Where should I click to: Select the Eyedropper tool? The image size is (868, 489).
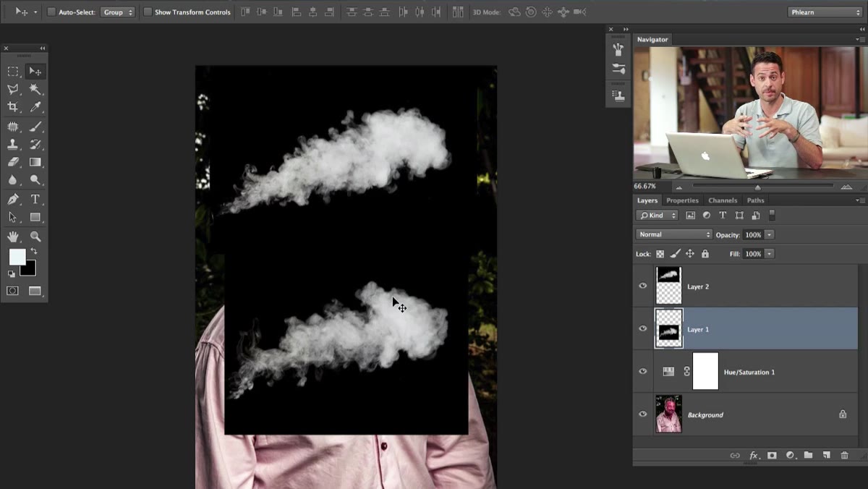(x=35, y=107)
